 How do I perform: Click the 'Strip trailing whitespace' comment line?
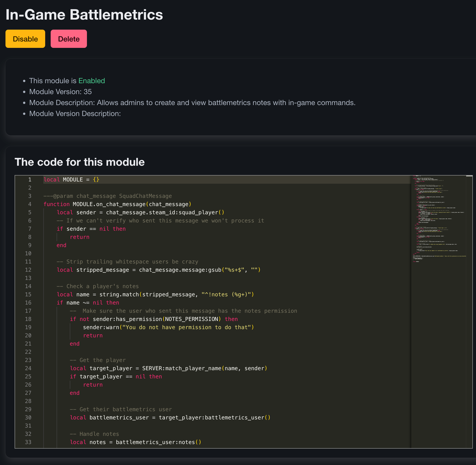pos(127,262)
